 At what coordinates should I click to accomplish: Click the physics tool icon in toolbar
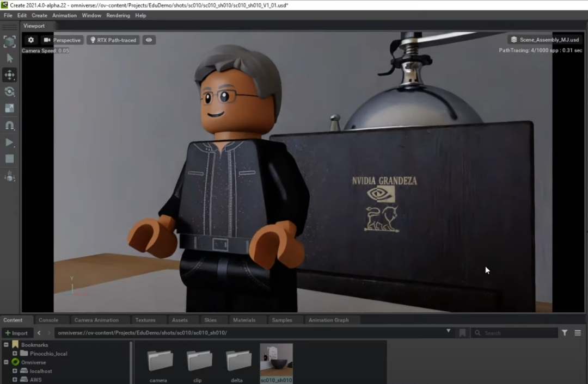click(x=9, y=176)
